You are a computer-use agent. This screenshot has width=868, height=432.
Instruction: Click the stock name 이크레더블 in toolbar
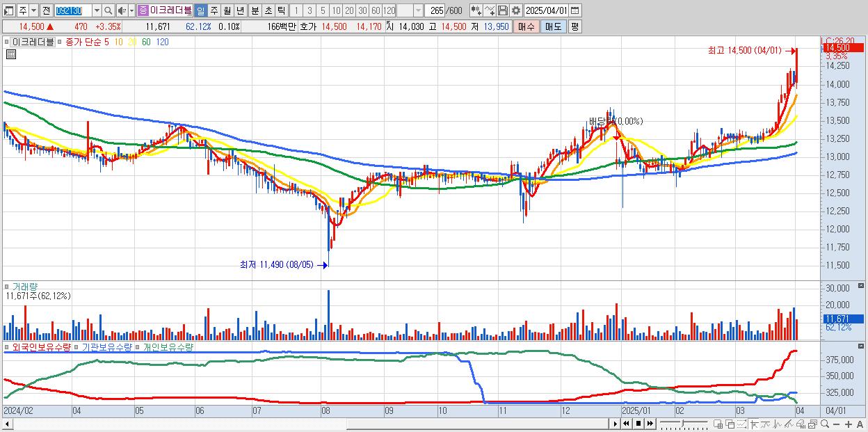pos(171,10)
